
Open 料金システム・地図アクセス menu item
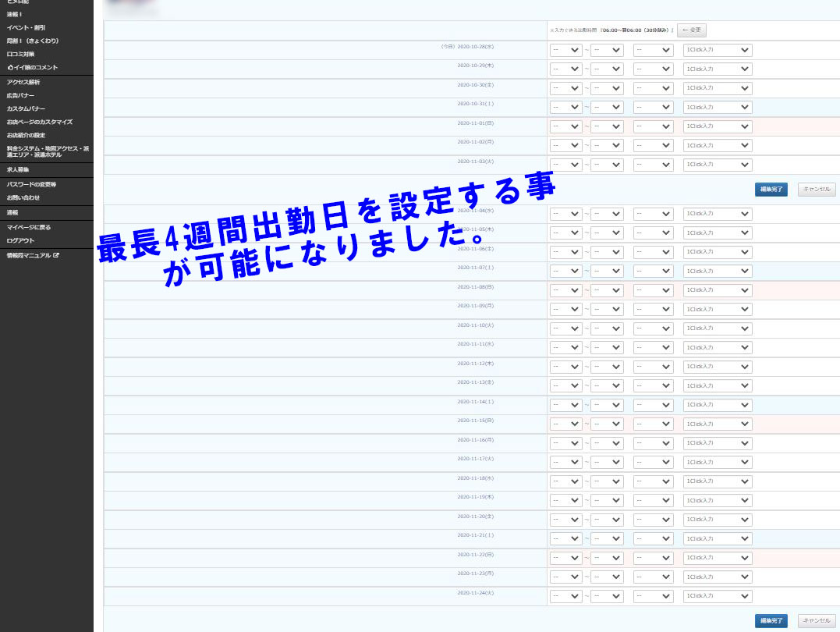pos(48,151)
